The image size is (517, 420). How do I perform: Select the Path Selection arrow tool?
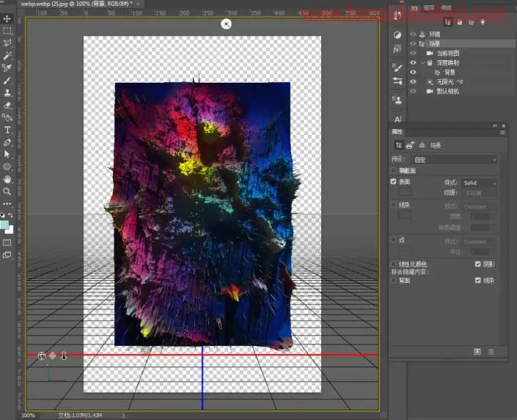(x=7, y=154)
